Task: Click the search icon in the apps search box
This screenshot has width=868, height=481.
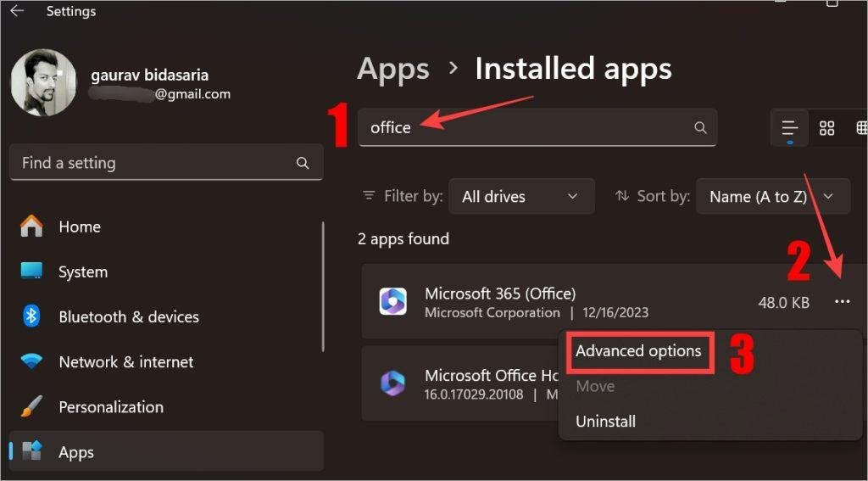Action: click(700, 128)
